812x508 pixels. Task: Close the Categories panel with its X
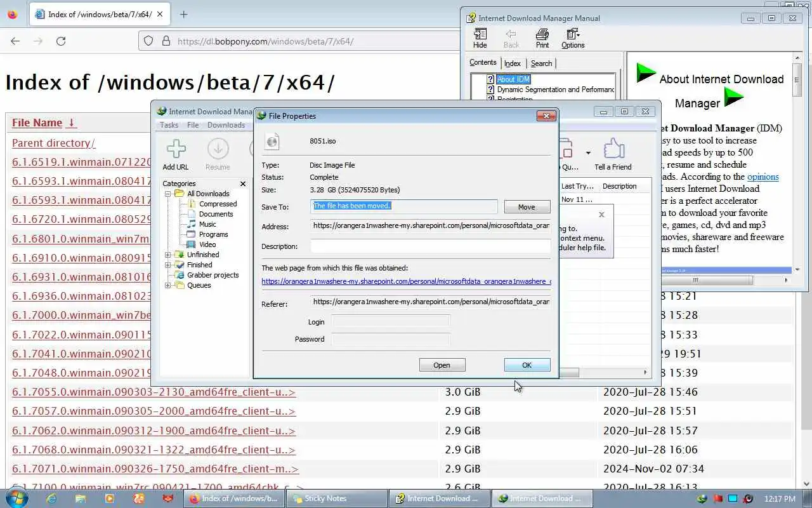[242, 184]
